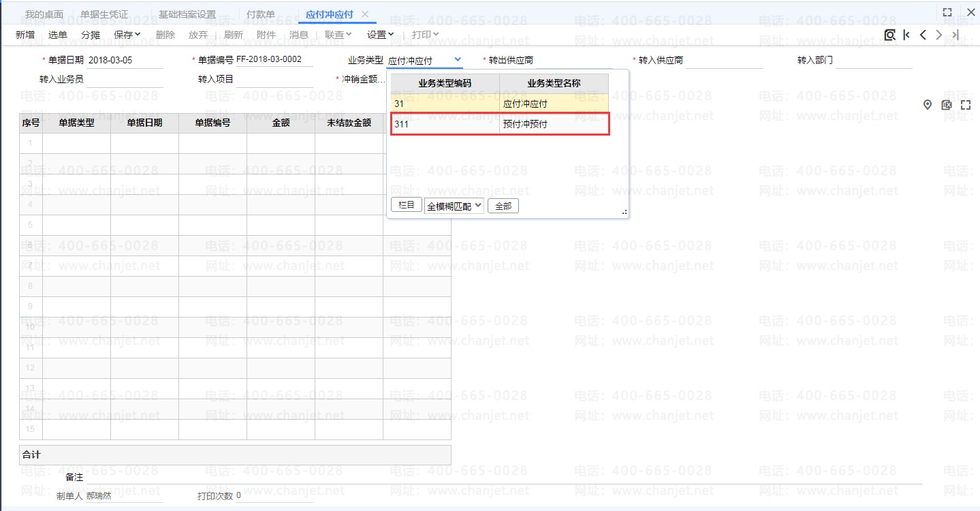Click the 附件 toolbar button
The image size is (980, 511).
[x=266, y=35]
